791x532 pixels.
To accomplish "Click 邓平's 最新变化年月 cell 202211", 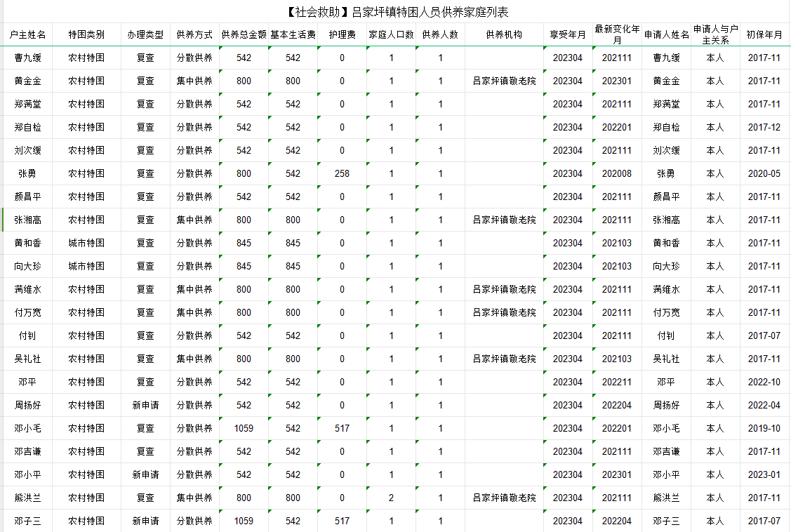I will pyautogui.click(x=616, y=382).
